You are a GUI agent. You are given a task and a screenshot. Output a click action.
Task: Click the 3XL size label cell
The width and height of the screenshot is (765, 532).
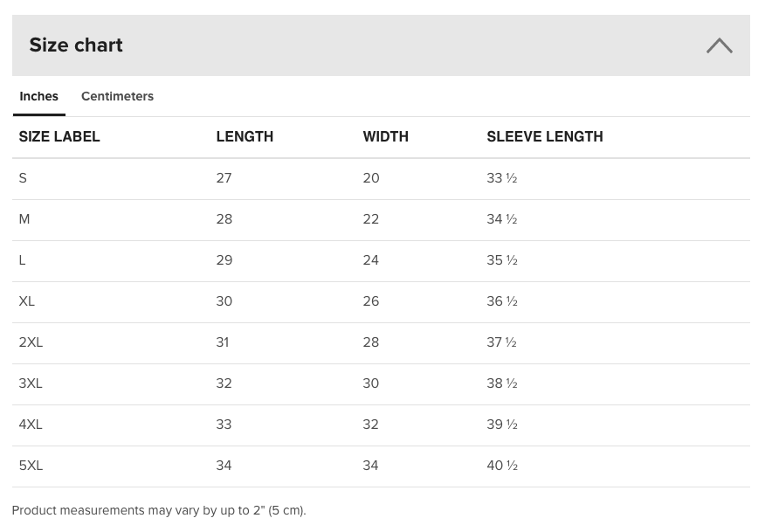(31, 383)
